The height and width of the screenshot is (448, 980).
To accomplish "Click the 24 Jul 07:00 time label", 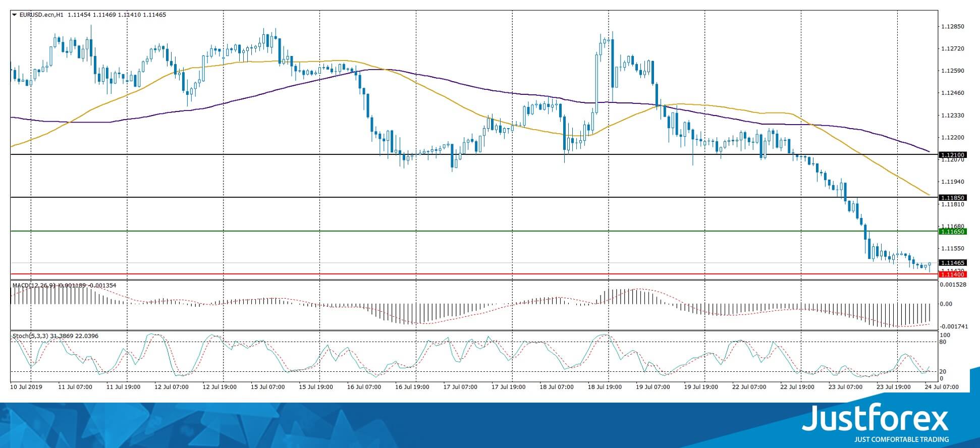I will tap(941, 387).
